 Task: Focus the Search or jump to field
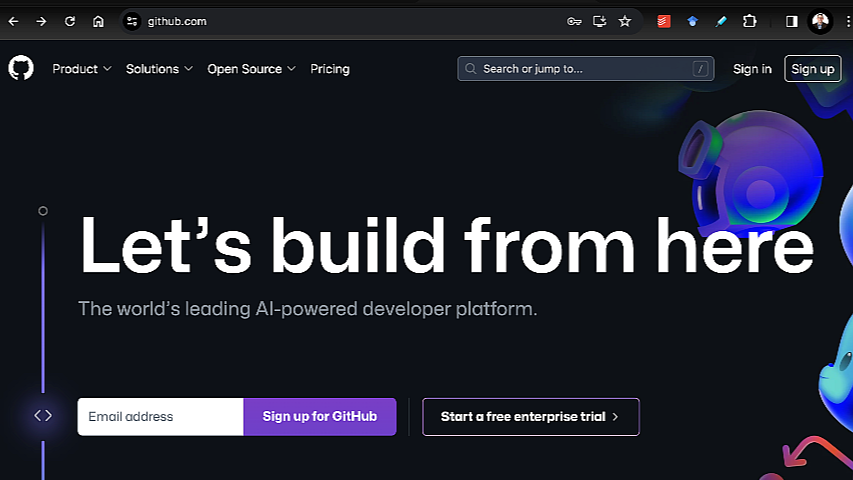[x=585, y=69]
